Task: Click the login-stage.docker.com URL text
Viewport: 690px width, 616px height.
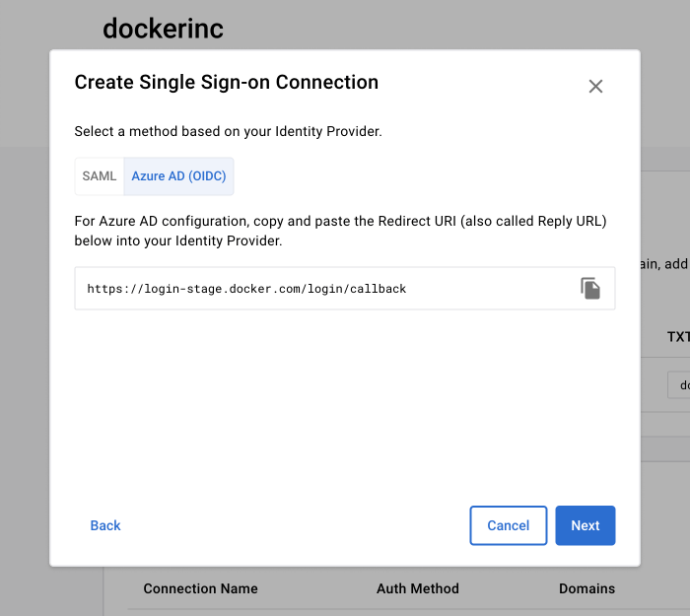Action: tap(246, 290)
